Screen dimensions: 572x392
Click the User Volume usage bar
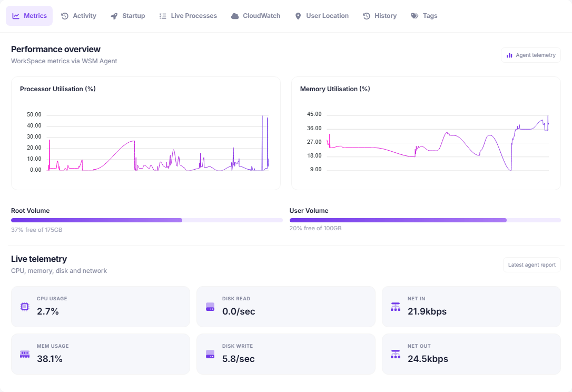click(x=425, y=220)
